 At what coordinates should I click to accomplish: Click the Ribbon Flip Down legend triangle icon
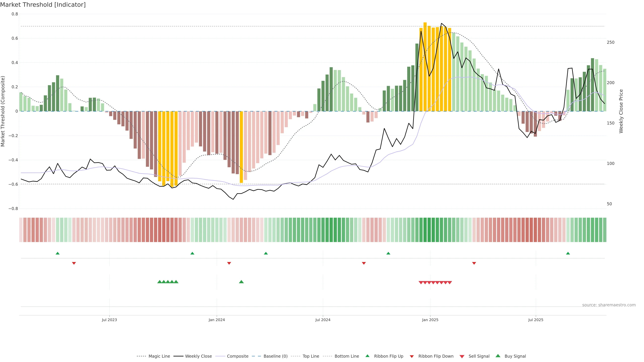click(412, 356)
